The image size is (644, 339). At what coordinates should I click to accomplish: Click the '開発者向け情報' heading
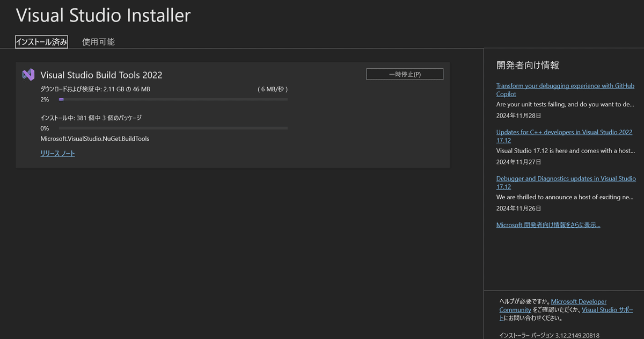coord(528,66)
